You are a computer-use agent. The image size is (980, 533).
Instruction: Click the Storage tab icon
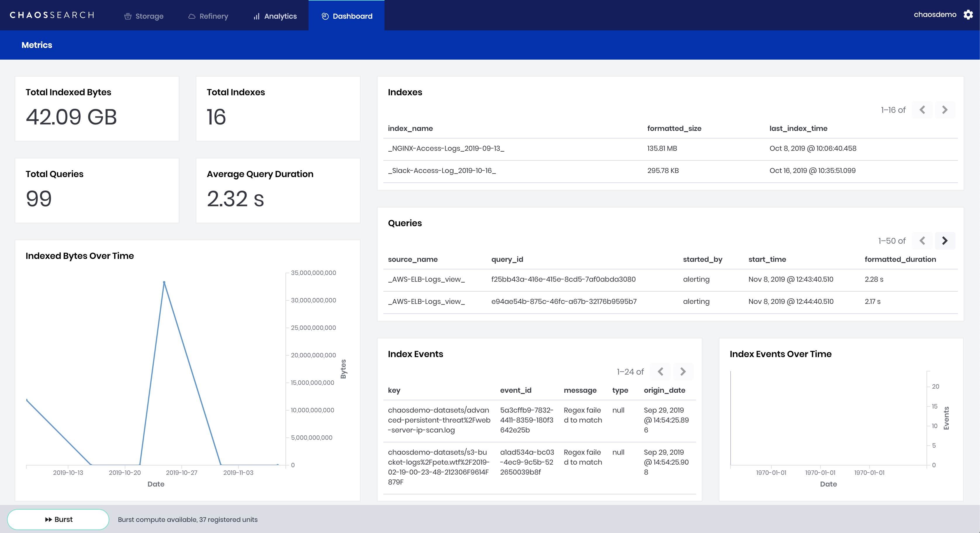click(128, 16)
